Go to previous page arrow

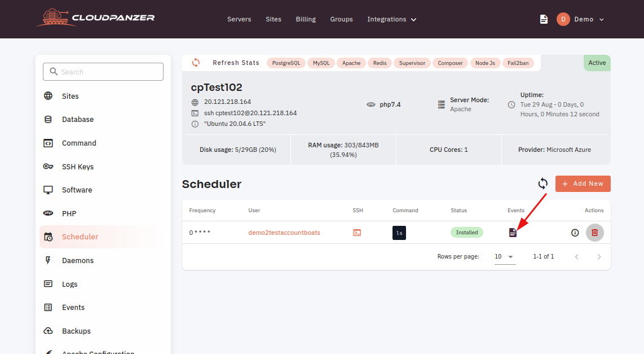point(577,256)
